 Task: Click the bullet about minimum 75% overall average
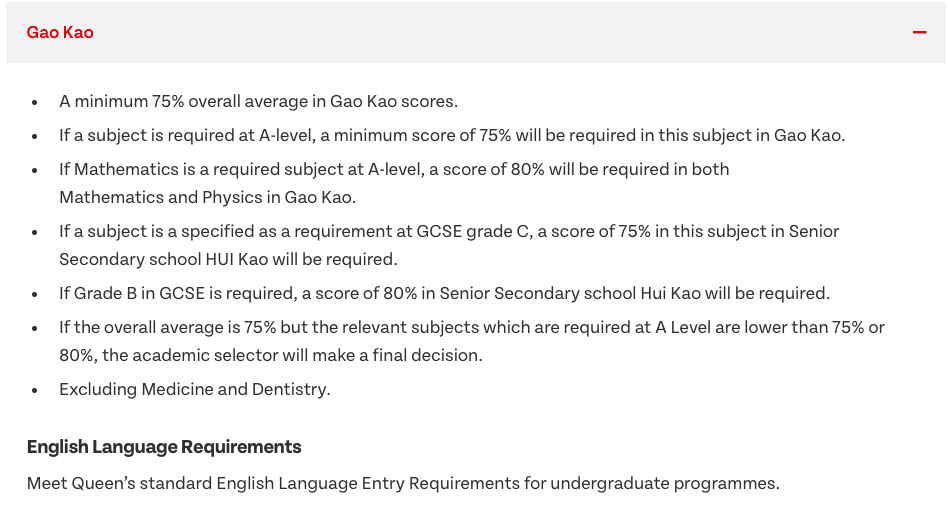[x=259, y=101]
